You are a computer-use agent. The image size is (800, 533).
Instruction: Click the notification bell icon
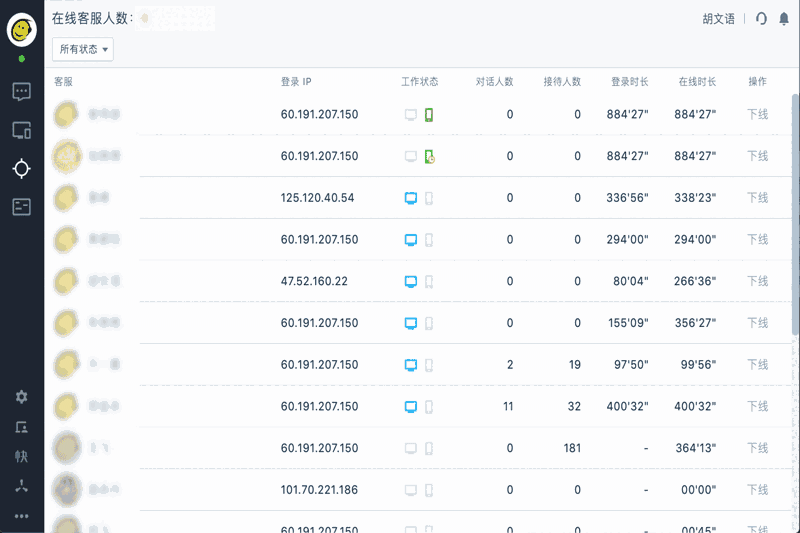click(784, 18)
